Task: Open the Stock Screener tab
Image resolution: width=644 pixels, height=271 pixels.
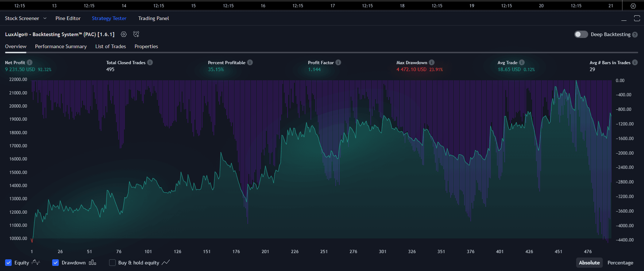Action: tap(22, 18)
